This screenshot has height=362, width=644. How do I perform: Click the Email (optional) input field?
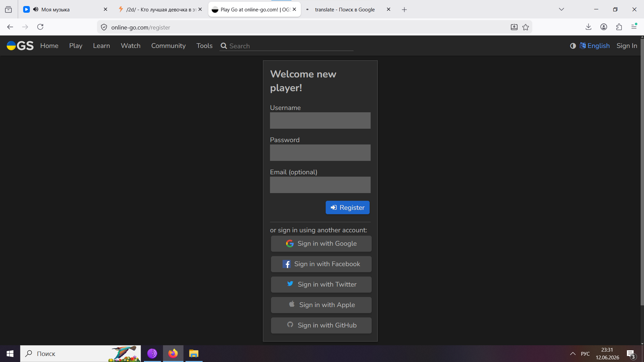[x=320, y=185]
